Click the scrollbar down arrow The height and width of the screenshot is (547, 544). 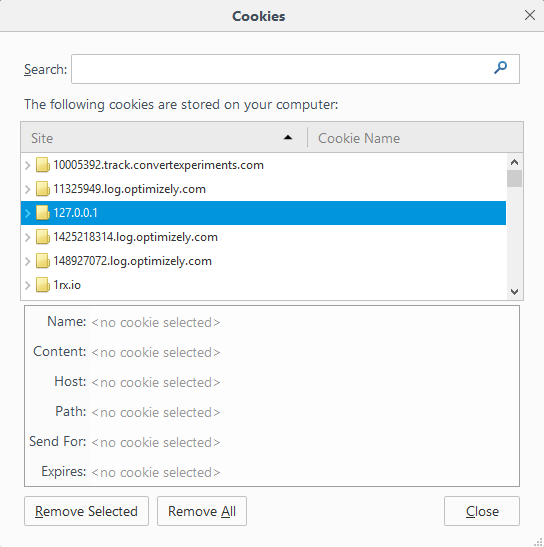tap(514, 291)
